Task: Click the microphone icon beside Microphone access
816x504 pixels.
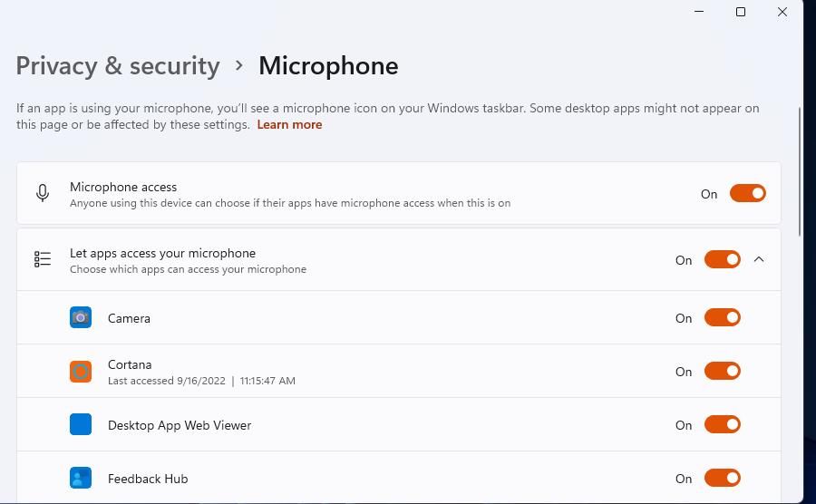Action: pos(43,193)
